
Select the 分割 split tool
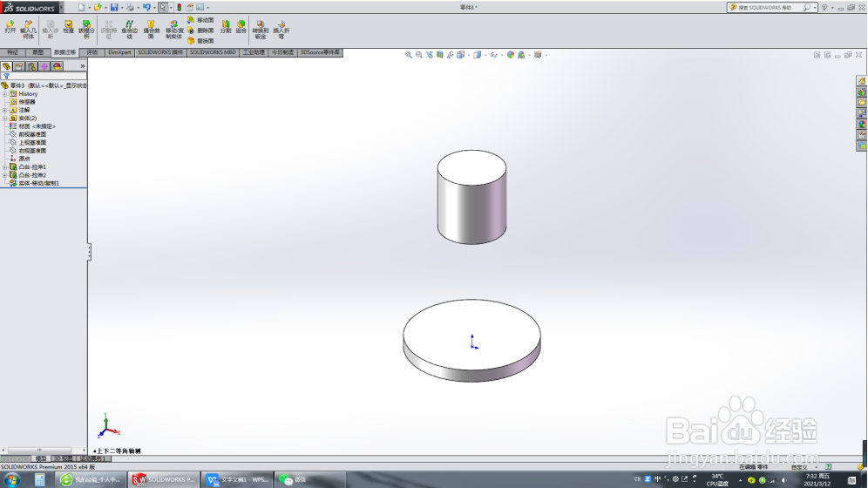point(226,27)
